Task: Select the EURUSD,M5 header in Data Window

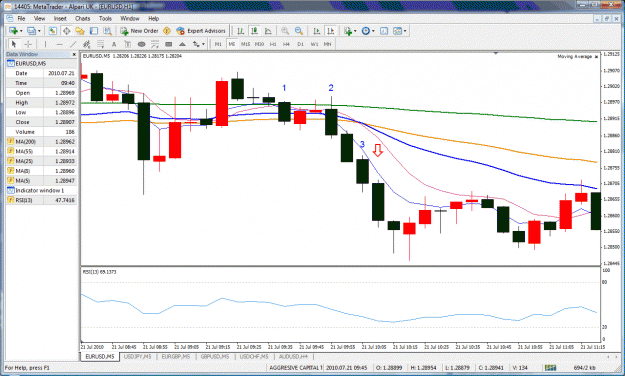Action: pyautogui.click(x=41, y=63)
